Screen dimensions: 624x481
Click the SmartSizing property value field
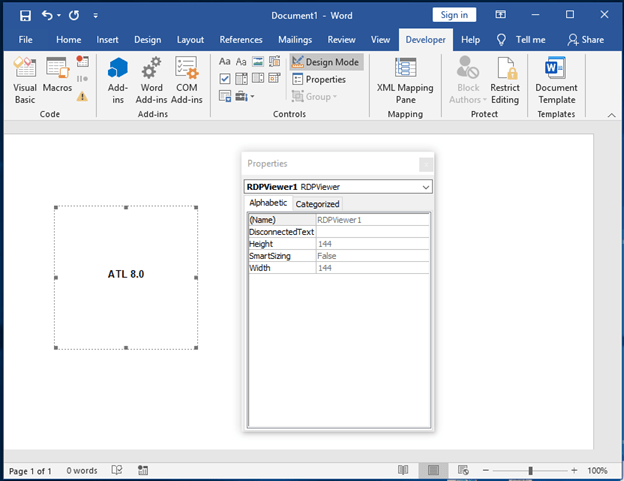point(372,256)
